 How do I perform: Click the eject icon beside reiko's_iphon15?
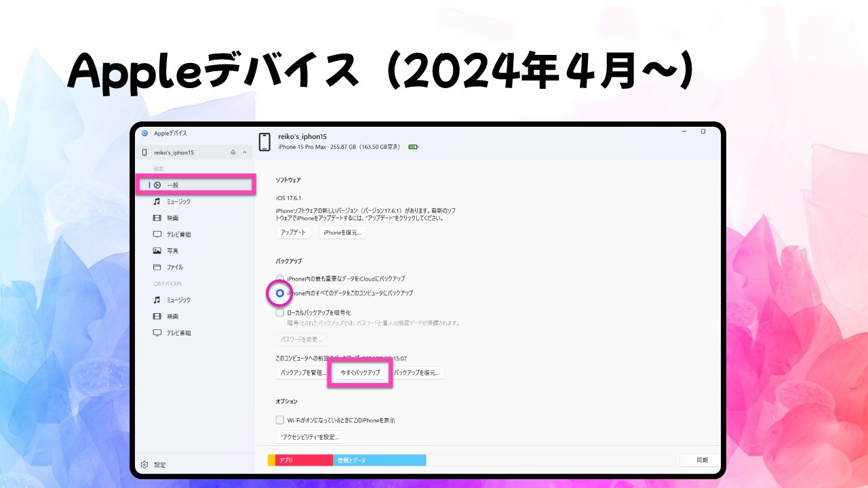coord(233,152)
